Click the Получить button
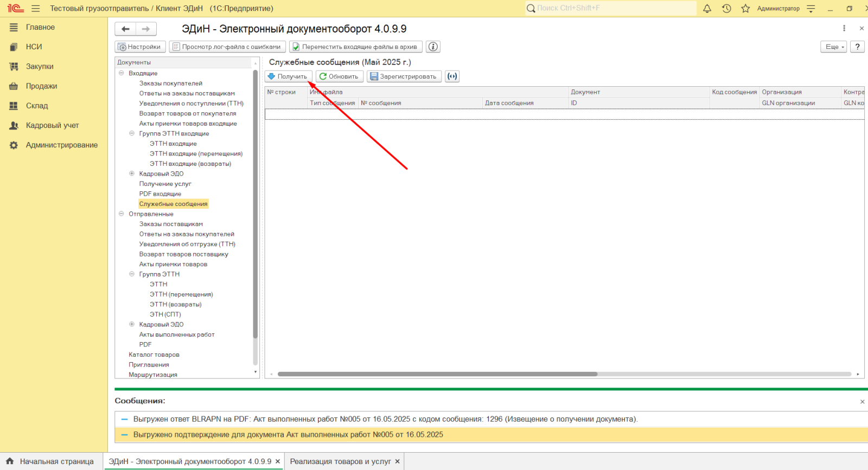Image resolution: width=868 pixels, height=470 pixels. click(288, 76)
